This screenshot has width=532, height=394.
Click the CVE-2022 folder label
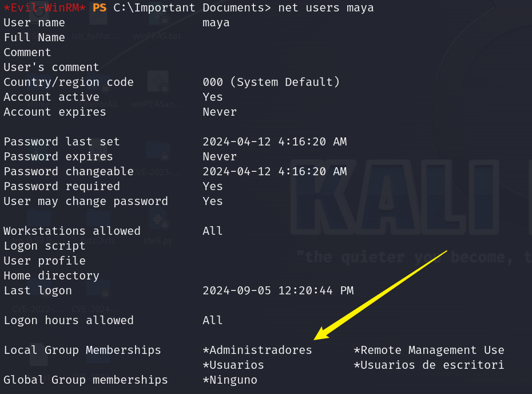pyautogui.click(x=37, y=309)
